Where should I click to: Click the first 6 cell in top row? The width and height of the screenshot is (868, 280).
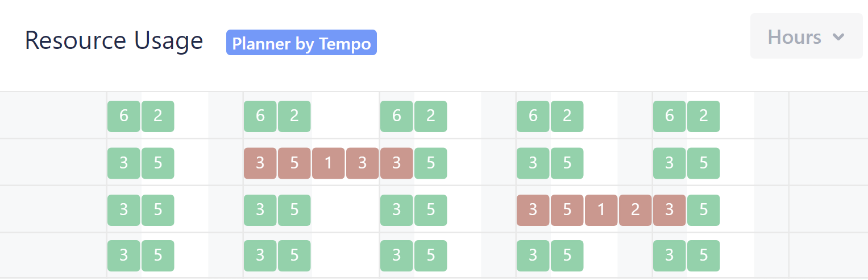click(x=124, y=116)
